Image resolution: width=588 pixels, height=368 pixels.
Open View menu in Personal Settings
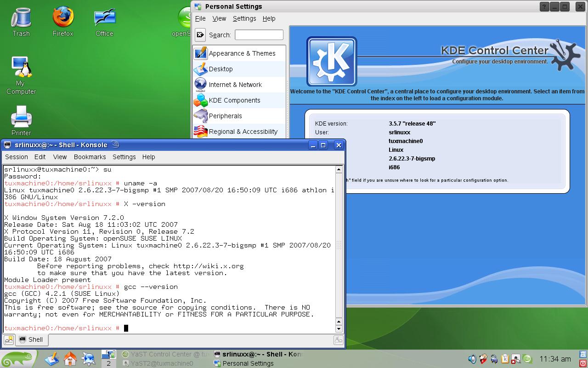pyautogui.click(x=219, y=18)
